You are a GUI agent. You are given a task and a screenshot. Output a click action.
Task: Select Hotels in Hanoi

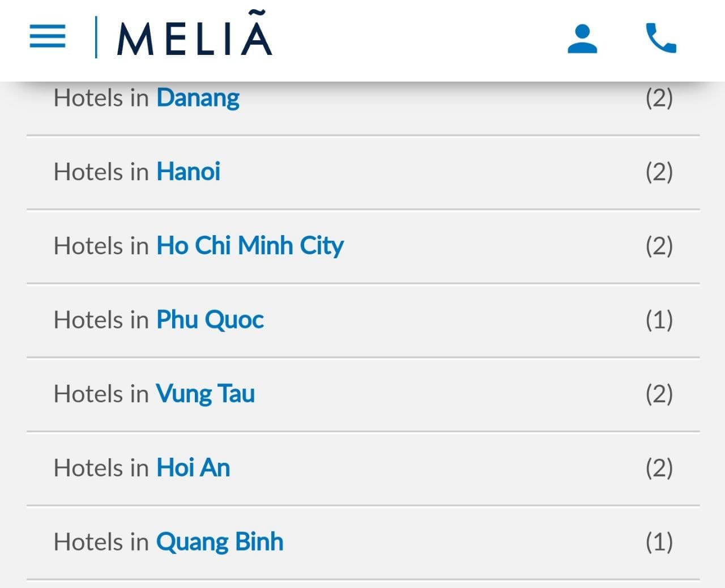188,172
